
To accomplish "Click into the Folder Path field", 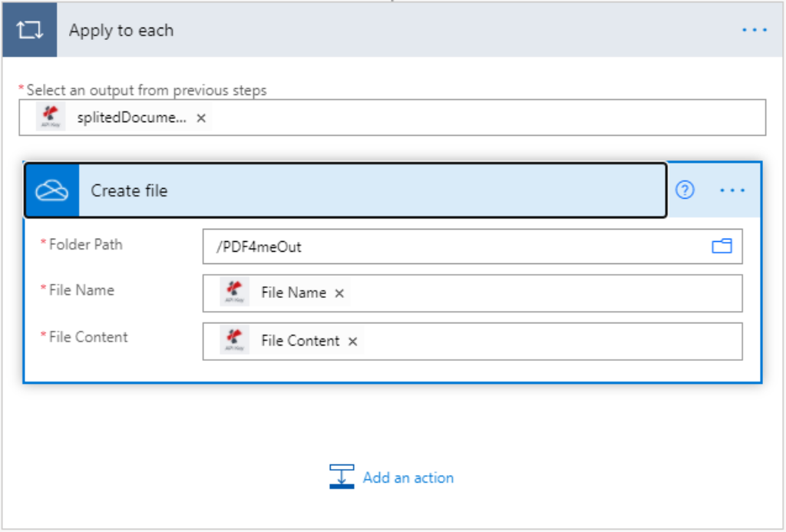I will click(x=453, y=246).
